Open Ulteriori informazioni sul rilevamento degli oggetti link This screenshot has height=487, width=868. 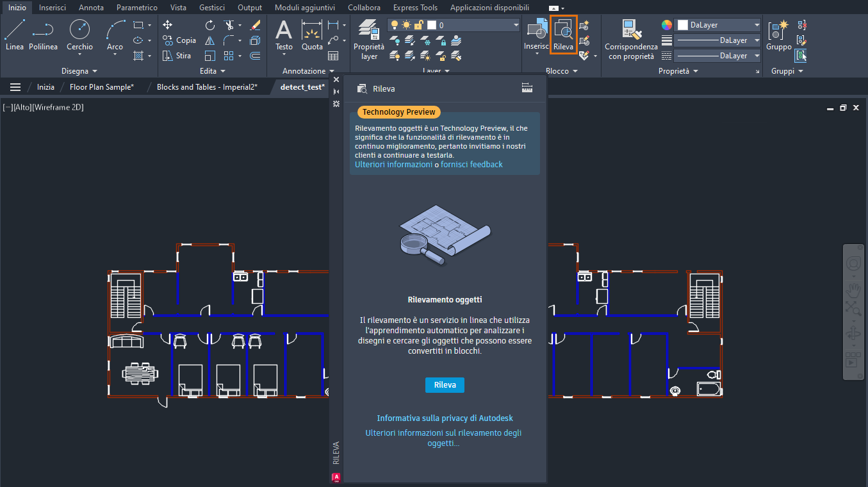tap(443, 438)
